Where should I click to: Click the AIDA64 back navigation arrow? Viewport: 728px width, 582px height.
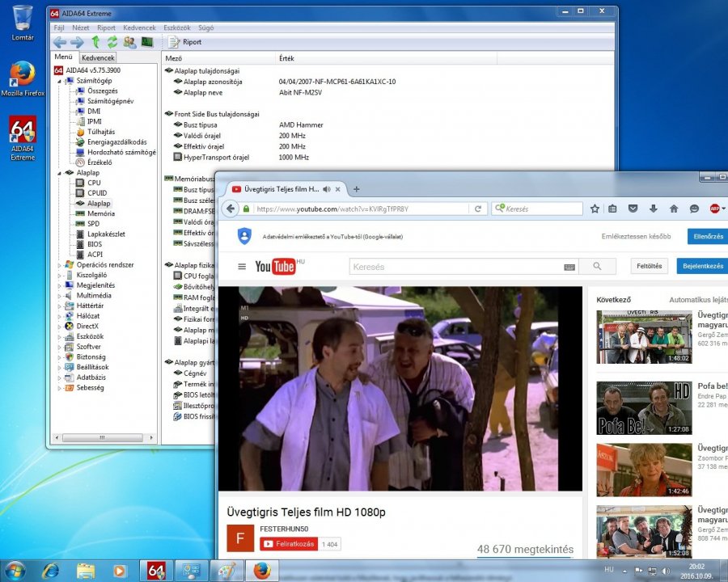59,42
